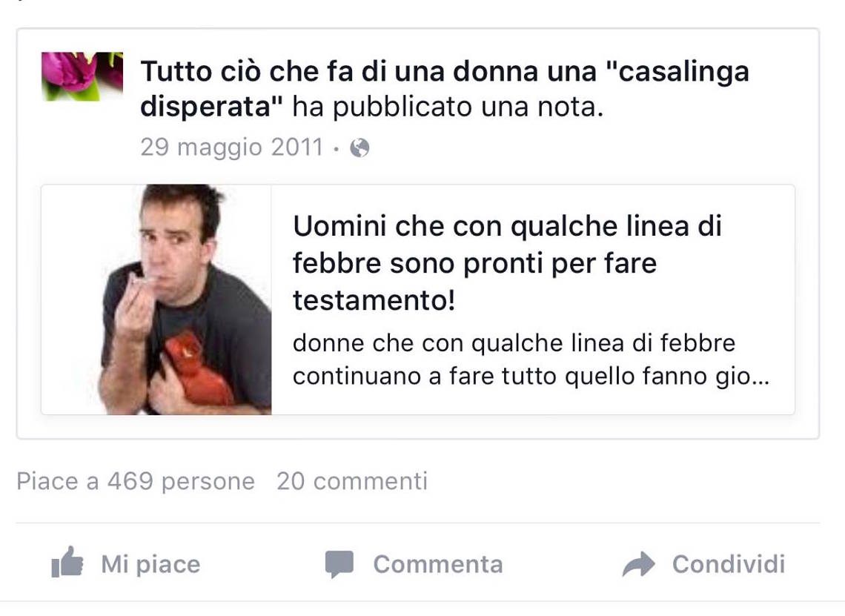Click the Commenta button label
Image resolution: width=845 pixels, height=616 pixels.
coord(438,564)
